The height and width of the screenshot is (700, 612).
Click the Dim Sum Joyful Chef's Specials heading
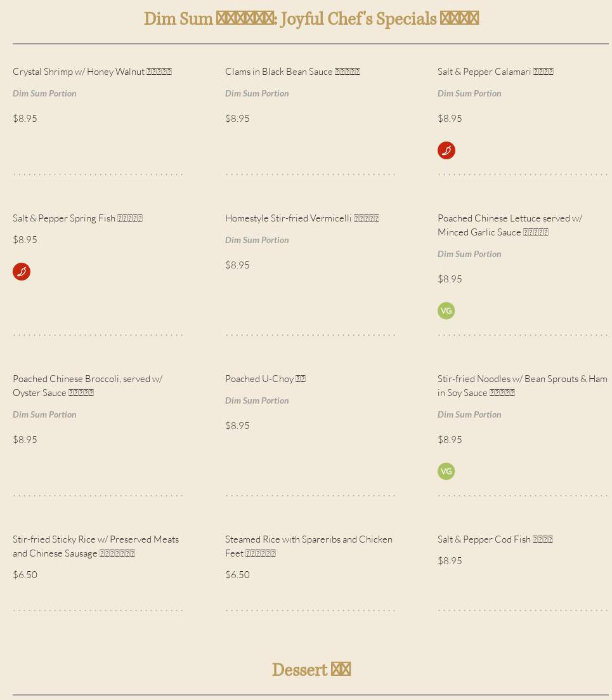click(311, 19)
